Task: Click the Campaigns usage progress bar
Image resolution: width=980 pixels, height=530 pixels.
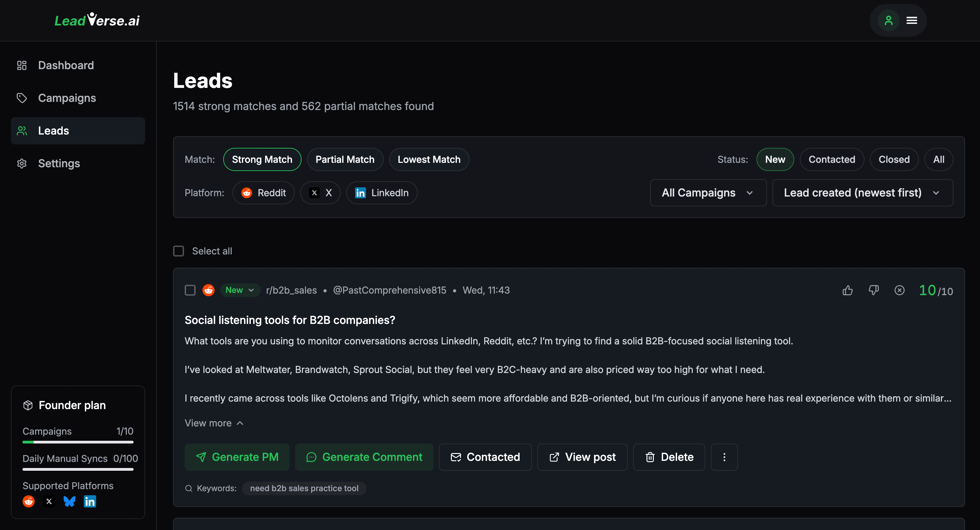Action: pos(78,442)
